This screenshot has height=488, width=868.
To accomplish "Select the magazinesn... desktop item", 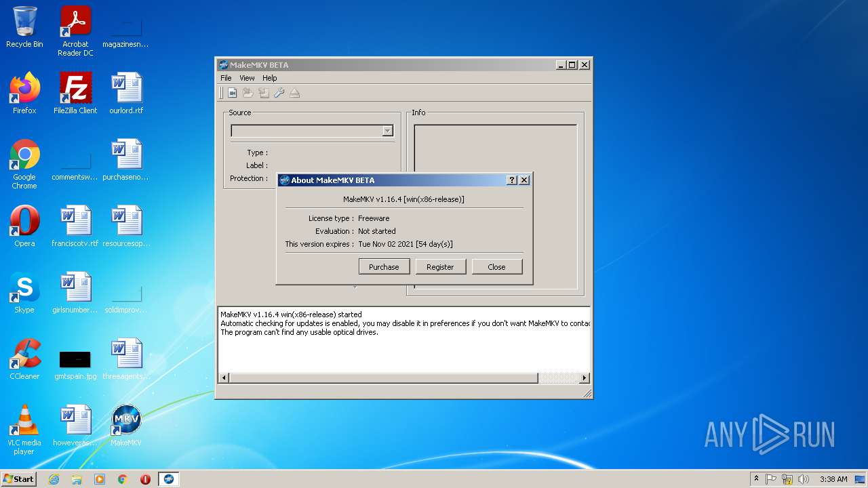I will coord(126,33).
